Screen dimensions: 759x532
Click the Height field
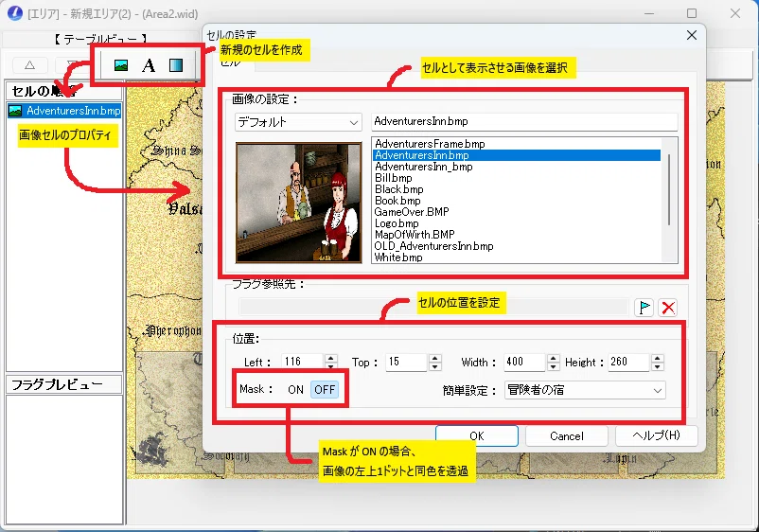[x=628, y=363]
